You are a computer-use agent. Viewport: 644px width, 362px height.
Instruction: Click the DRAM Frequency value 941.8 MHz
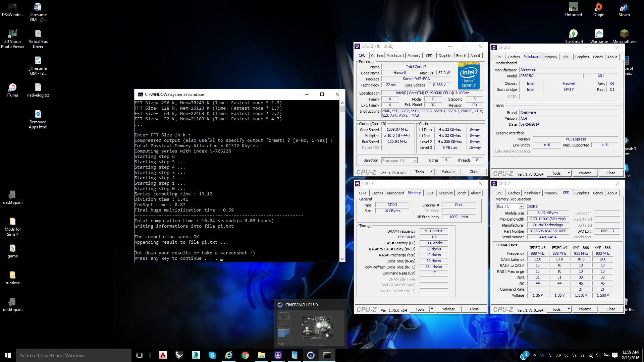434,231
